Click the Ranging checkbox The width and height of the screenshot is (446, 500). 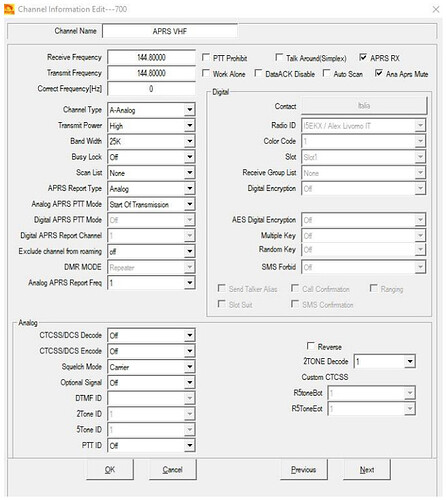click(374, 288)
